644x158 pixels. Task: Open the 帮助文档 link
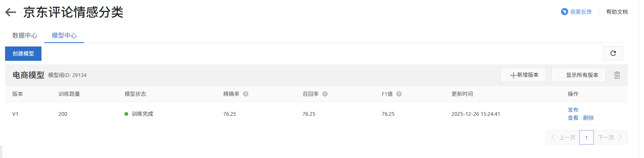point(617,12)
